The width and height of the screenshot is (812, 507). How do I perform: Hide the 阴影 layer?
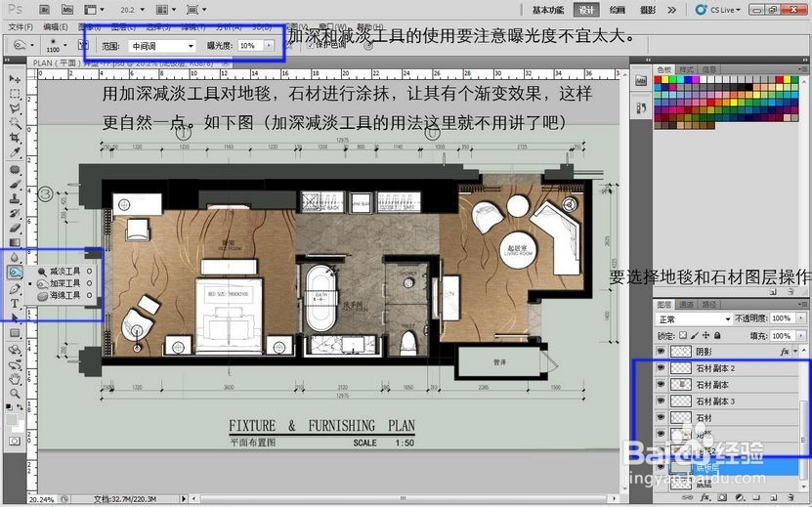pyautogui.click(x=661, y=351)
